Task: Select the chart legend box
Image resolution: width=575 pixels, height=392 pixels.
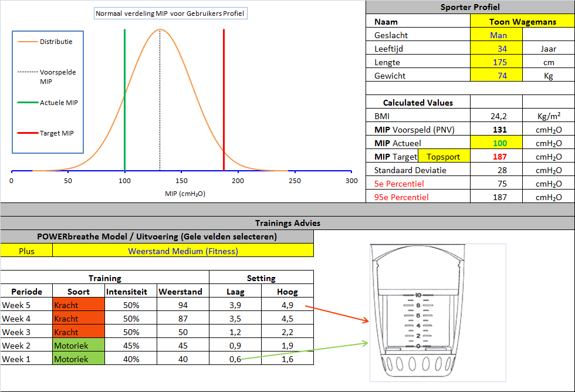Action: point(48,91)
